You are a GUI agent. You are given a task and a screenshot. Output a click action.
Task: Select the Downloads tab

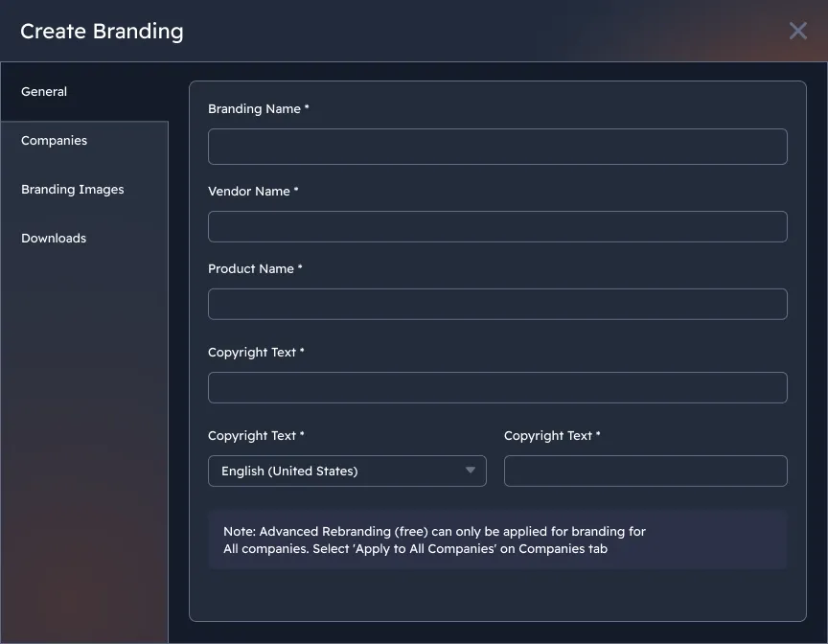pos(54,239)
